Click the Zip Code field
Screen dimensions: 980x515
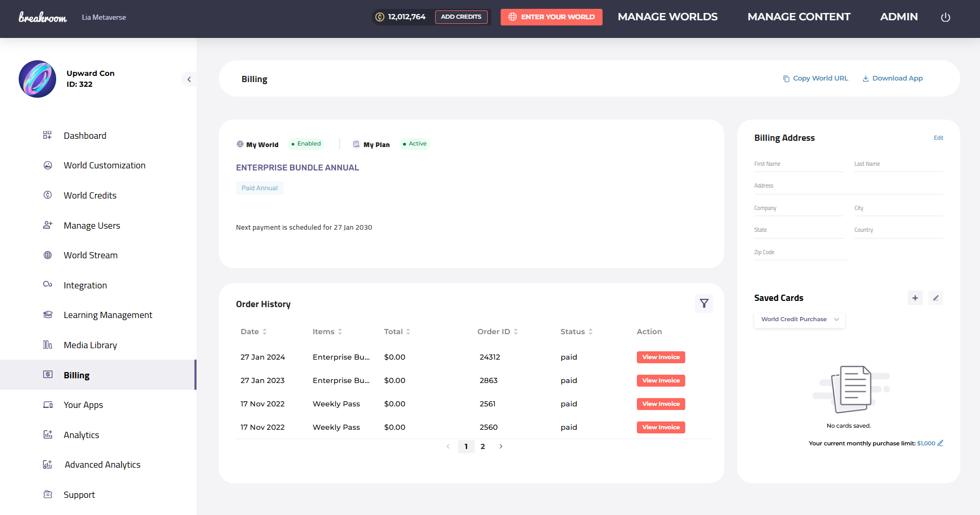[801, 253]
